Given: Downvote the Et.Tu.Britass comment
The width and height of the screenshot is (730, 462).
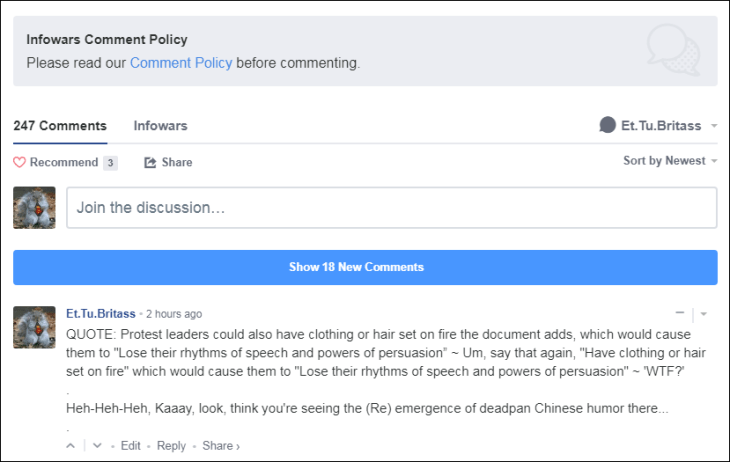Looking at the screenshot, I should click(97, 446).
